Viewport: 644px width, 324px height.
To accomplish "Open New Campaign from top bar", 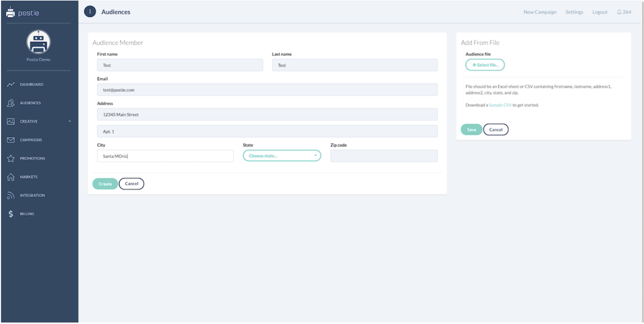I will tap(540, 12).
